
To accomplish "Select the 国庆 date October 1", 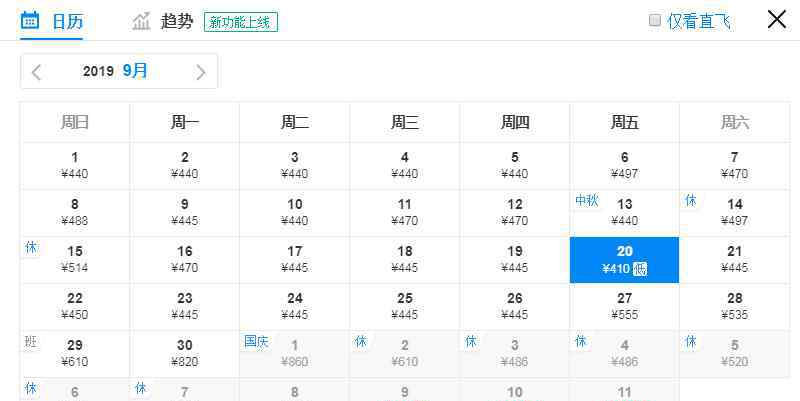I will pyautogui.click(x=294, y=354).
